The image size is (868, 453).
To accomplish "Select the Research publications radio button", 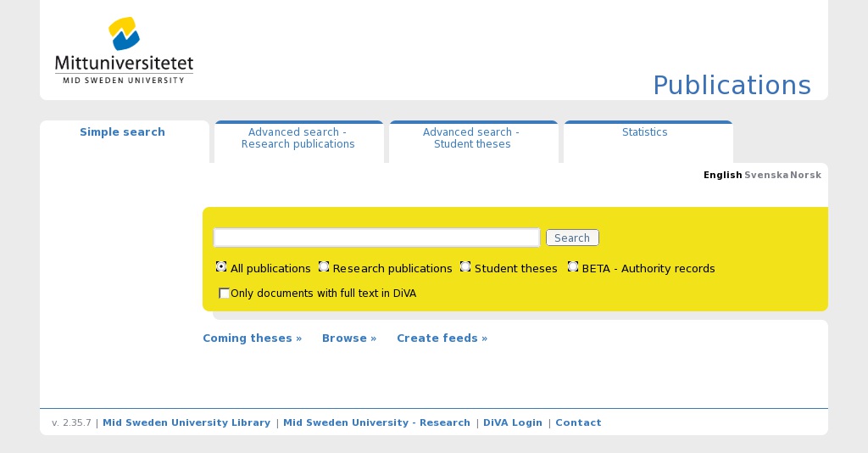I will coord(324,267).
